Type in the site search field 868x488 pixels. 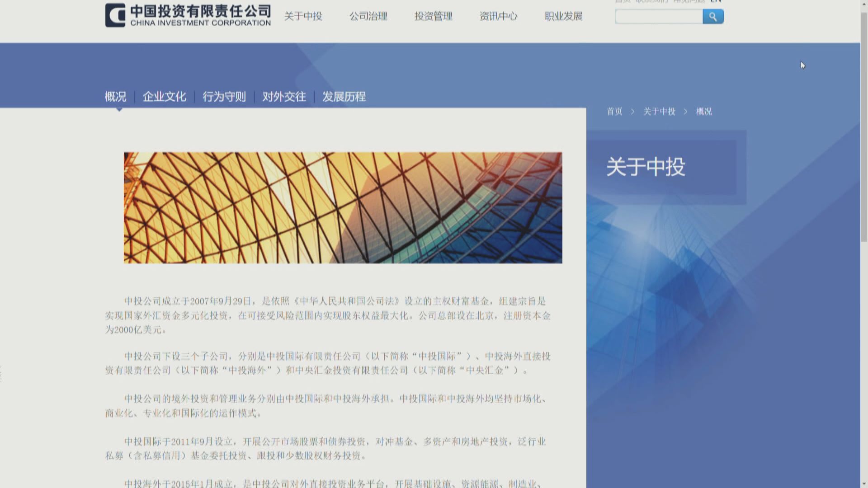click(x=658, y=17)
